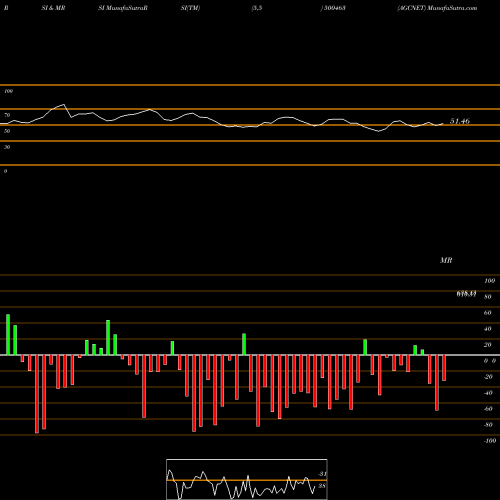Viewport: 500px width, 500px height.
Task: Click the MR axis label -100
Action: point(490,441)
